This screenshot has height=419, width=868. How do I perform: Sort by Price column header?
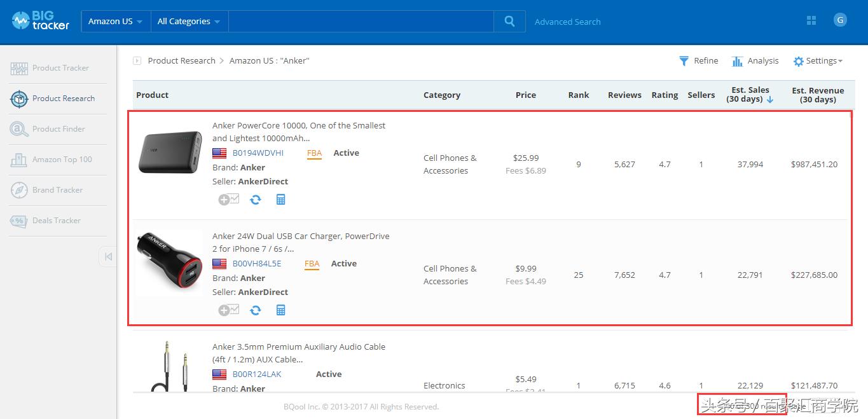click(x=525, y=95)
